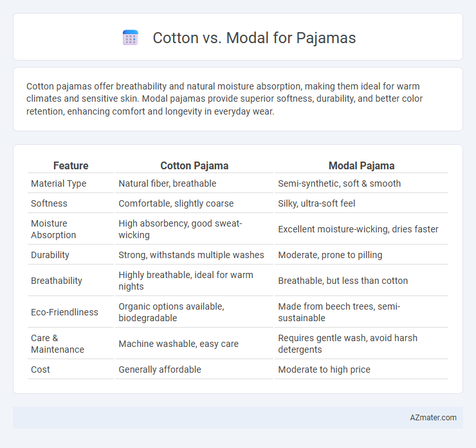476x448 pixels.
Task: Click the 'Cost' row label
Action: pos(41,369)
